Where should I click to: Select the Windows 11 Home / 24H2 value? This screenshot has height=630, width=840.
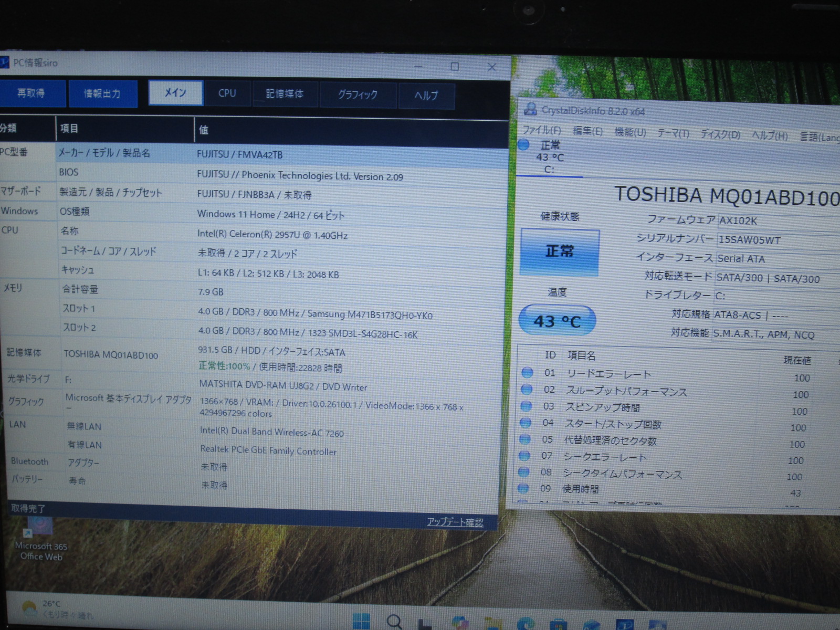tap(271, 215)
